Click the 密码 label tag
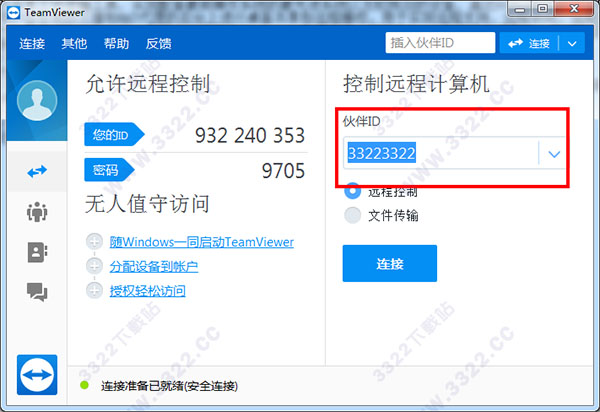600x412 pixels. click(109, 170)
